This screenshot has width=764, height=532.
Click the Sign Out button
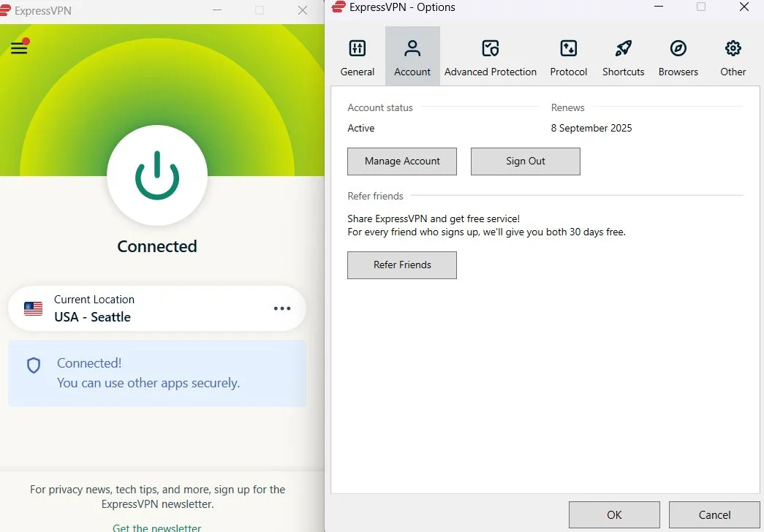pos(525,161)
